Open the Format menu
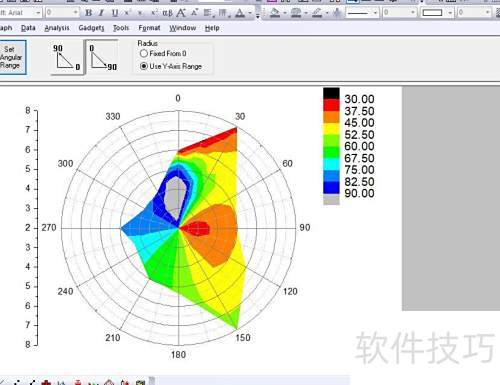This screenshot has height=385, width=500. tap(149, 28)
